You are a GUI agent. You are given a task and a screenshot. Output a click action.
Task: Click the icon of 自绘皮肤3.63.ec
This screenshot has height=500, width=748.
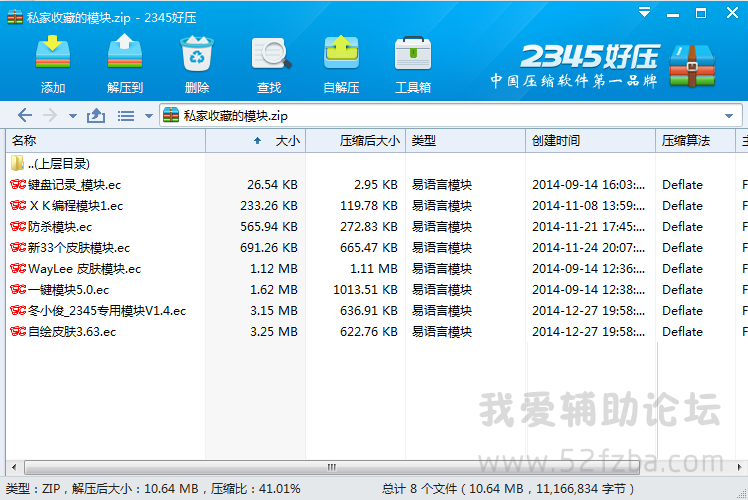[18, 331]
